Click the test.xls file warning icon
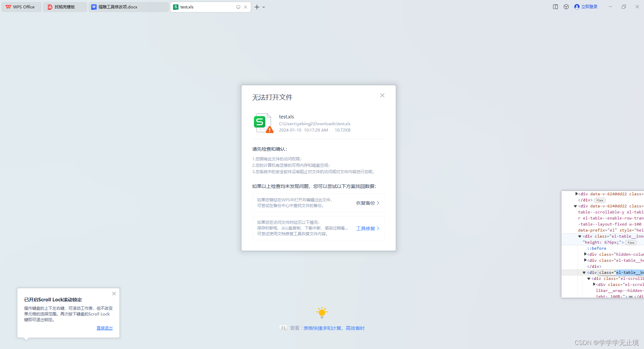Image resolution: width=644 pixels, height=349 pixels. tap(264, 123)
